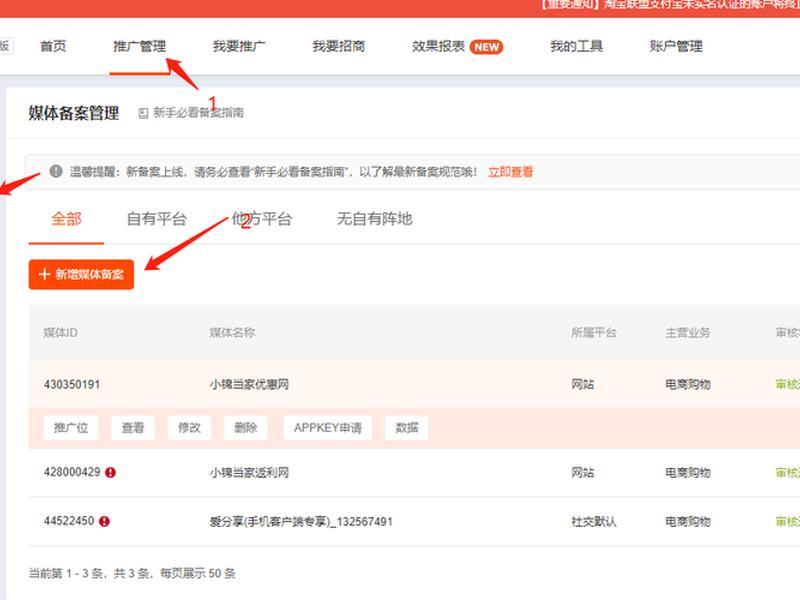Image resolution: width=800 pixels, height=600 pixels.
Task: Open the 首页 home menu item
Action: click(53, 46)
